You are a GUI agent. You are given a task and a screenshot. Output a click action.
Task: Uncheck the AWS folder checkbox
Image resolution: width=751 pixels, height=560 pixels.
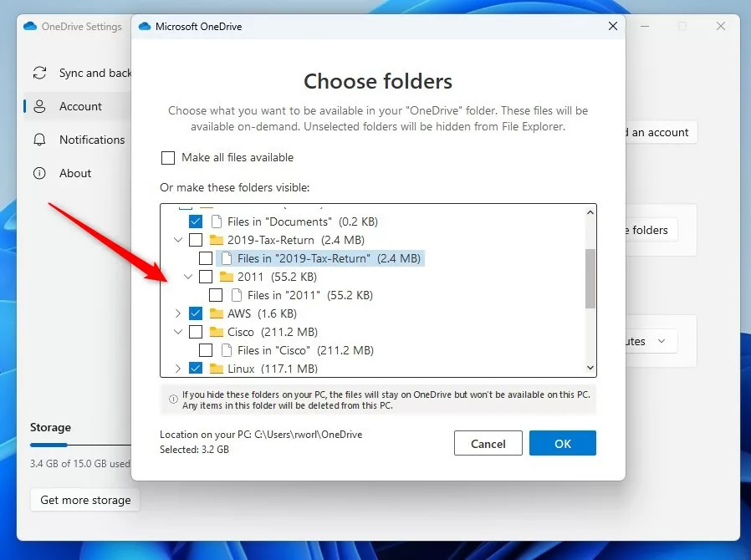(196, 313)
